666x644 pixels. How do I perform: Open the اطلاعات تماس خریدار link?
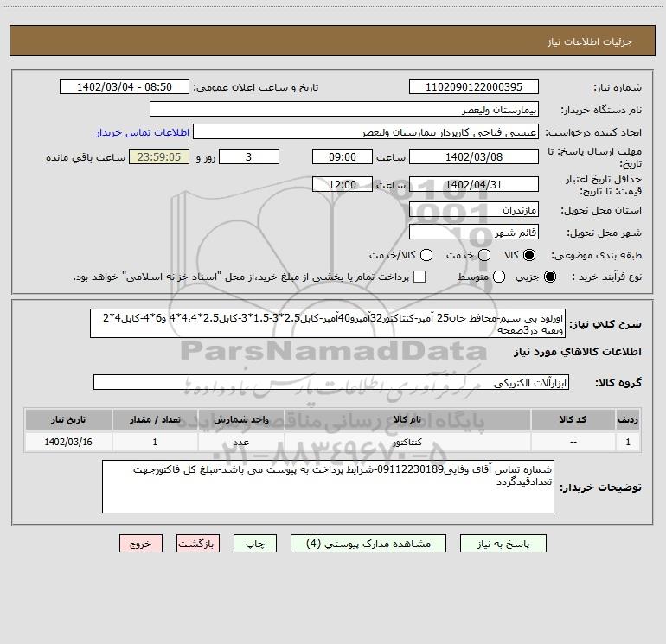[x=143, y=132]
